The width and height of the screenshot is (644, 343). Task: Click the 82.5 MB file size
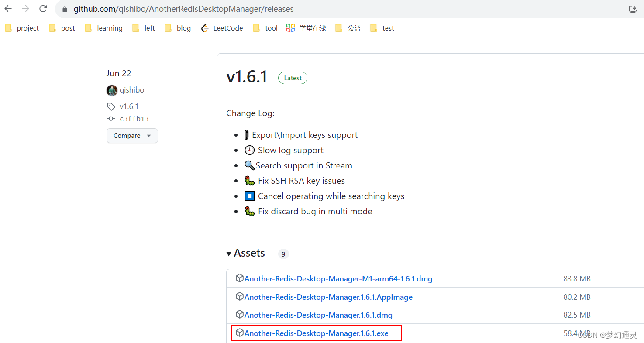[577, 315]
